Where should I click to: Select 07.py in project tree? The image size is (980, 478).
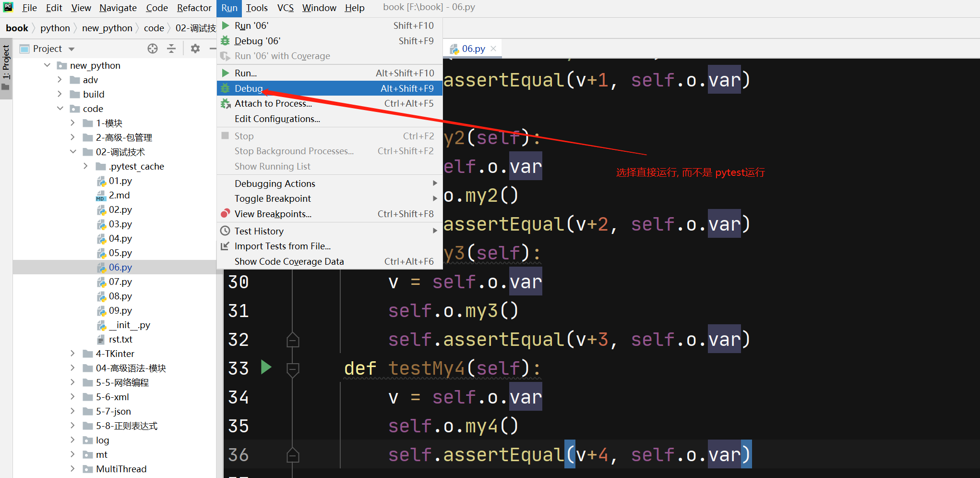click(120, 282)
